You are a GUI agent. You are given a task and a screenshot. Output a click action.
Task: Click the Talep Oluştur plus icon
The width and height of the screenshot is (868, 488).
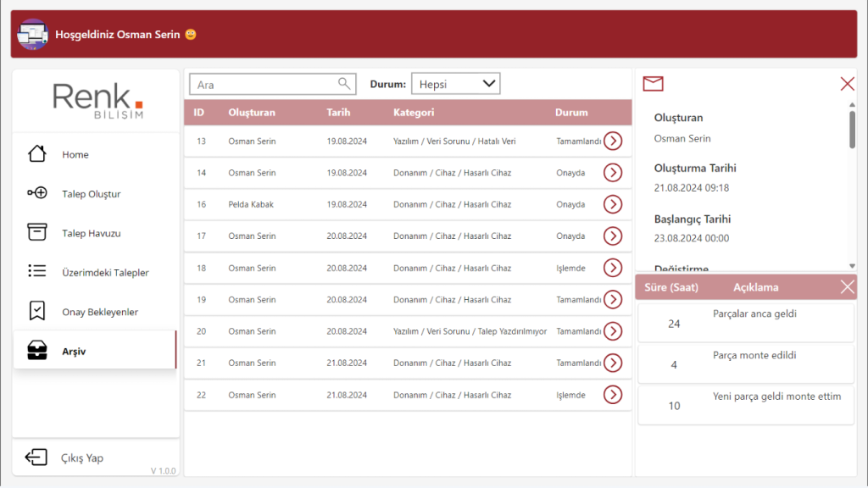pos(37,193)
